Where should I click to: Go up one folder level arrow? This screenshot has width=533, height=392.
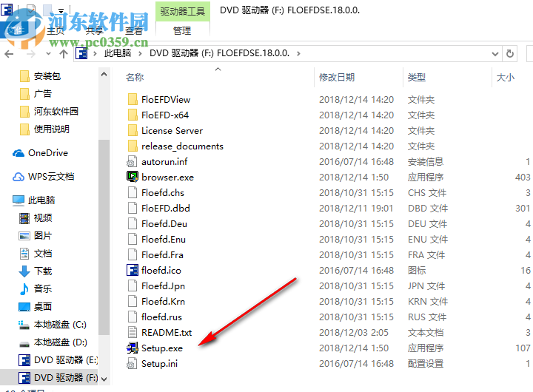(x=64, y=54)
